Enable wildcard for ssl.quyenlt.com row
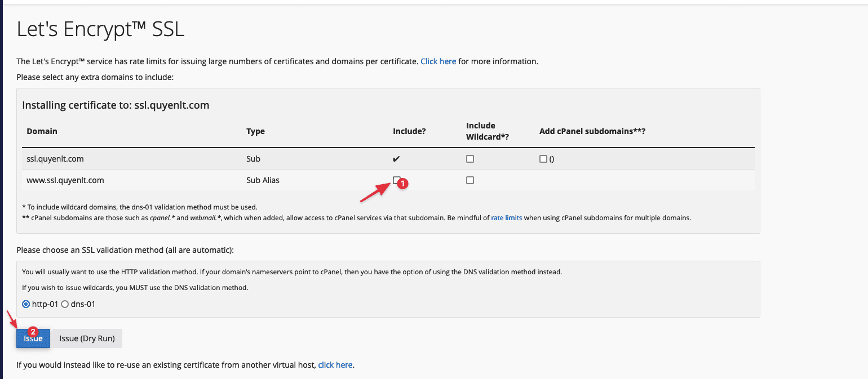Screen dimensions: 868x379 [470, 159]
